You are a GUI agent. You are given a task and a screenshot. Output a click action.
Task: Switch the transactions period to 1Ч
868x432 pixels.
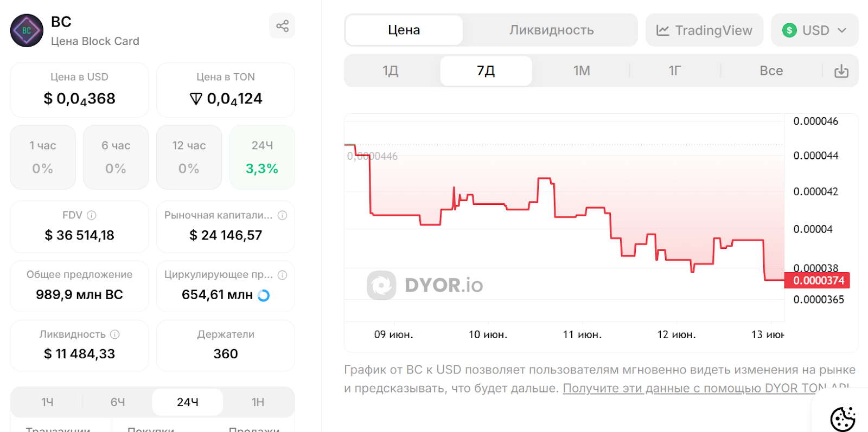tap(47, 402)
